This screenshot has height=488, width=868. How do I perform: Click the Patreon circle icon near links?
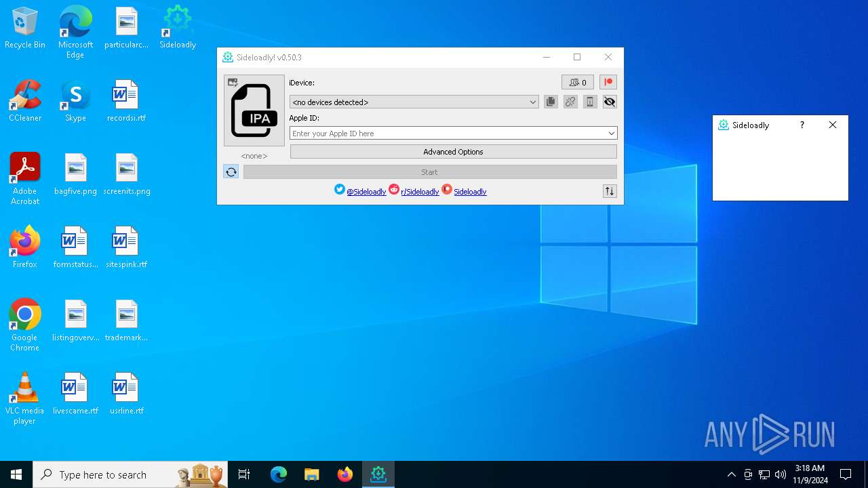(x=447, y=190)
